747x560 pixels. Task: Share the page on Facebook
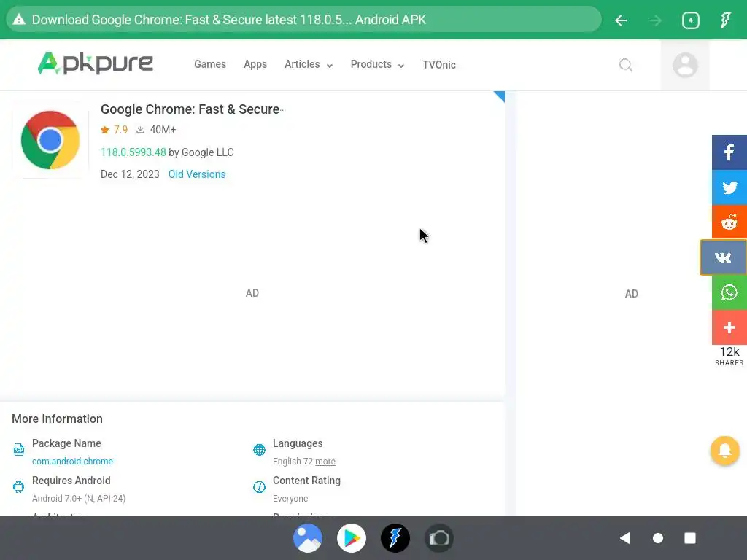[729, 152]
